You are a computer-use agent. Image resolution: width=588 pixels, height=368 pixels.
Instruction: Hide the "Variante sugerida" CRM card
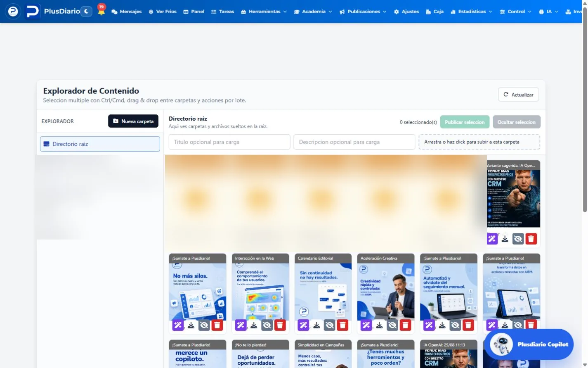(x=518, y=238)
